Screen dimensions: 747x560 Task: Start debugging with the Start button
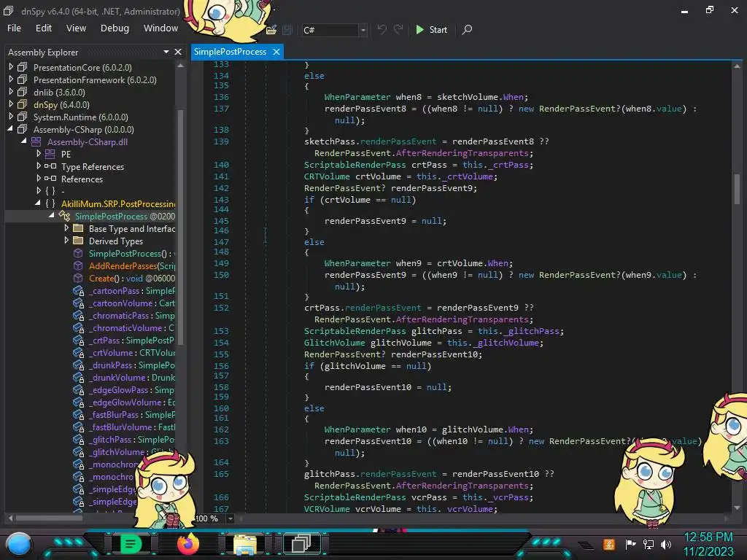(432, 29)
